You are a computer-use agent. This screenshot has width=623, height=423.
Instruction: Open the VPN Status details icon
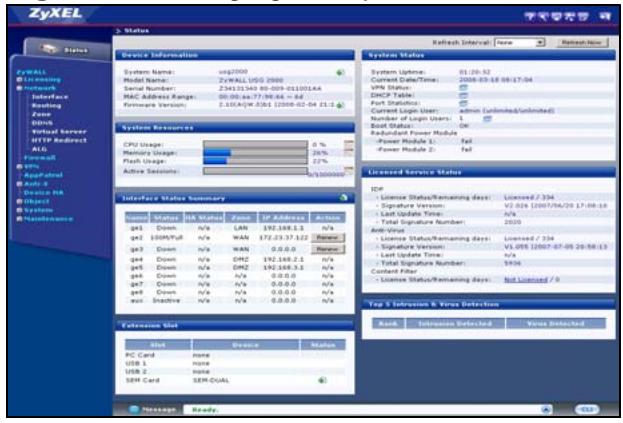(x=463, y=87)
